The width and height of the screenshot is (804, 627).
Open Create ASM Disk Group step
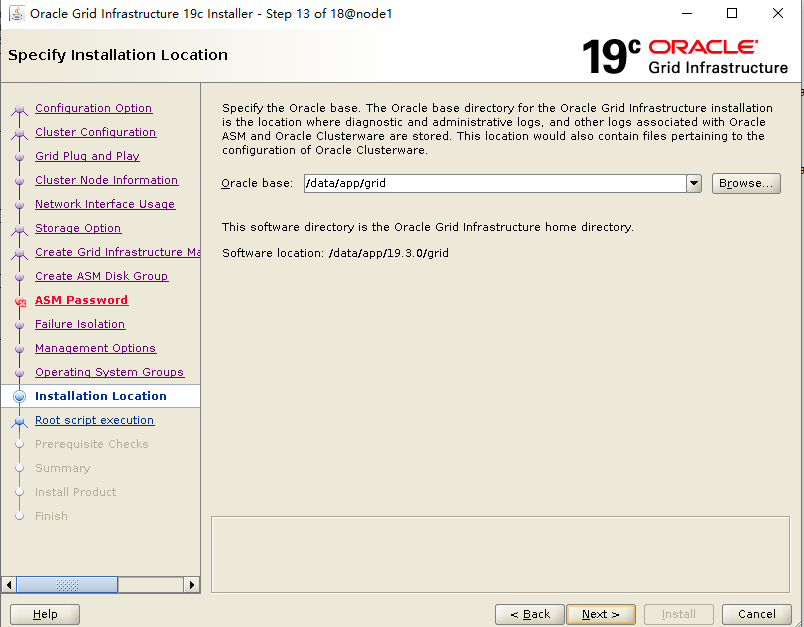point(102,276)
